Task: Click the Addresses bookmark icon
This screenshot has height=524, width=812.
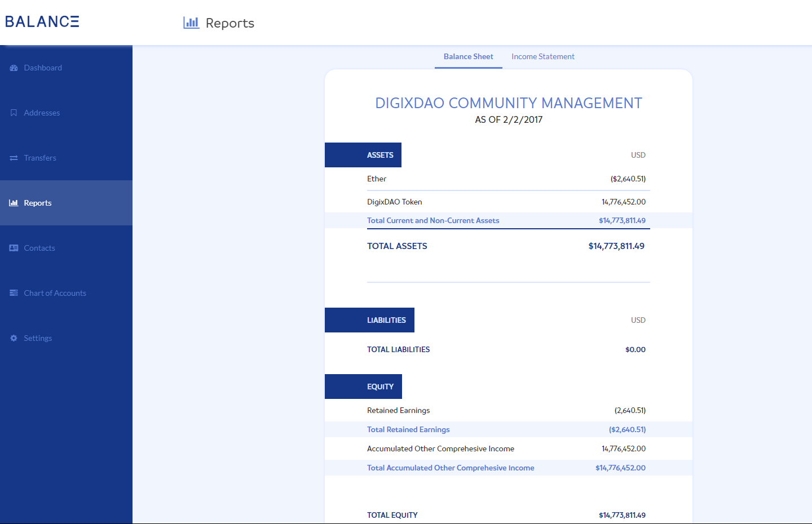Action: click(14, 113)
